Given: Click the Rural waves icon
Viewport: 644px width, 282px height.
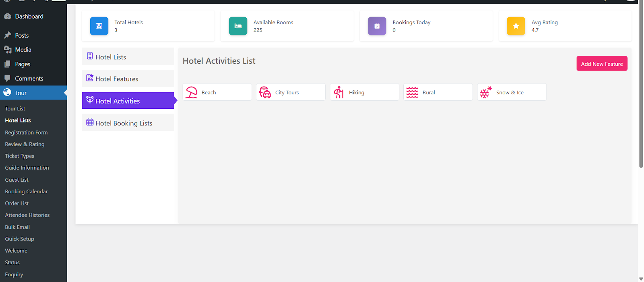Looking at the screenshot, I should pos(412,92).
